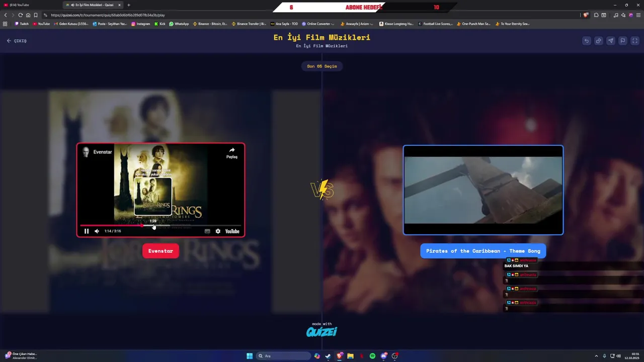The width and height of the screenshot is (644, 362).
Task: Mute the Evenstar video volume
Action: pos(97,231)
